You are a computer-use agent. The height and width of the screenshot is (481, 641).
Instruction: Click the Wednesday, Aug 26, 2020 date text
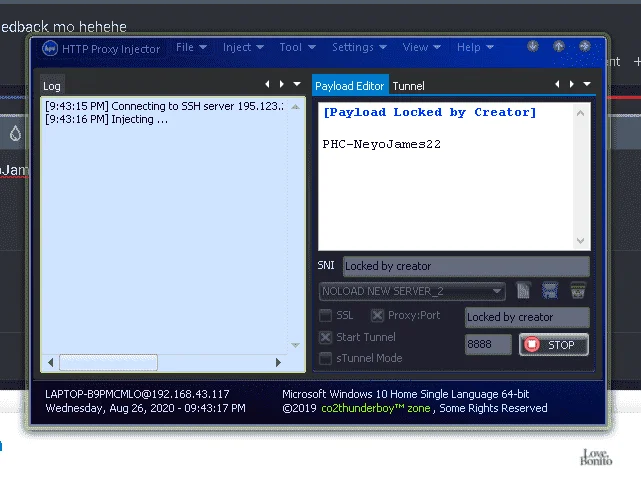(146, 408)
